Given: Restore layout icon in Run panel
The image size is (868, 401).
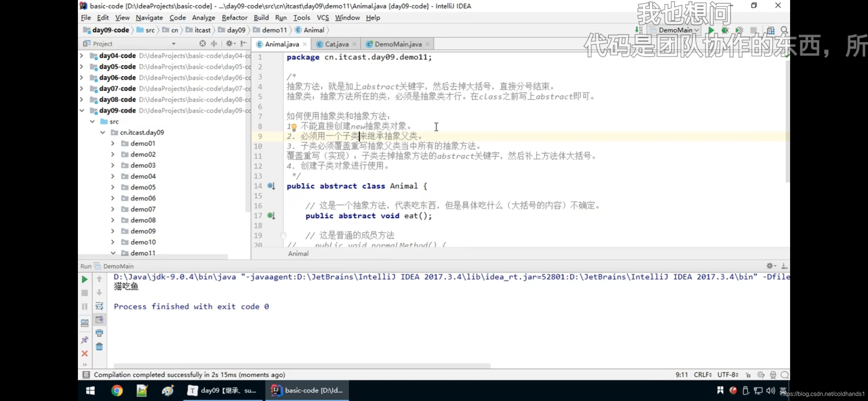Looking at the screenshot, I should 85,323.
